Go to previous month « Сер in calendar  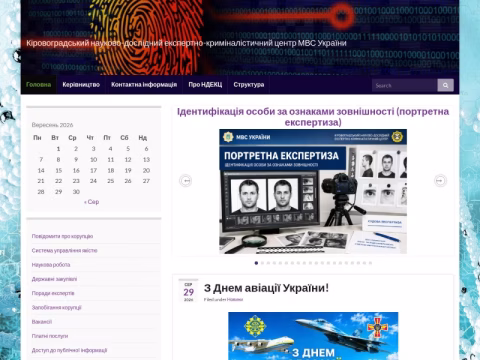coord(92,202)
